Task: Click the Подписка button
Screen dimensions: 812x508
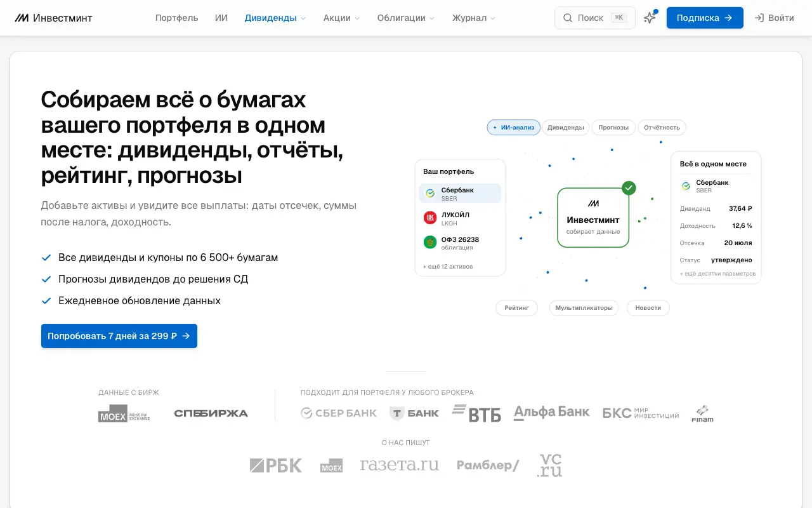Action: pos(705,18)
